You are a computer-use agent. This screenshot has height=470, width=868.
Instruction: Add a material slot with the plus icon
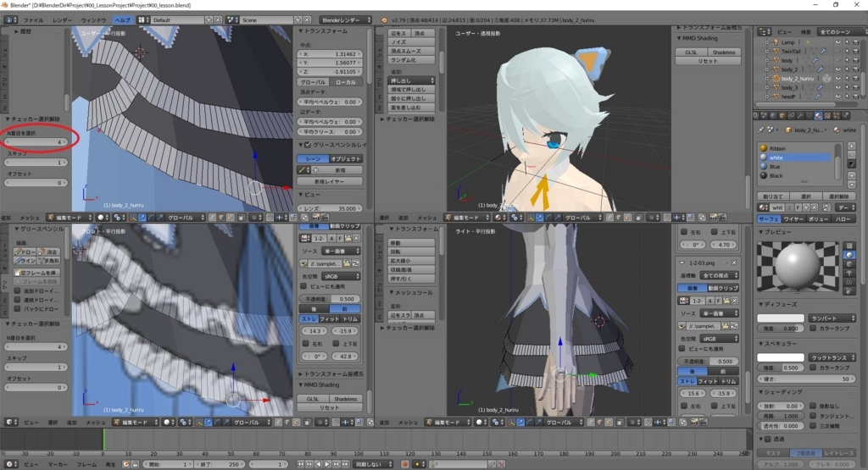tap(851, 146)
